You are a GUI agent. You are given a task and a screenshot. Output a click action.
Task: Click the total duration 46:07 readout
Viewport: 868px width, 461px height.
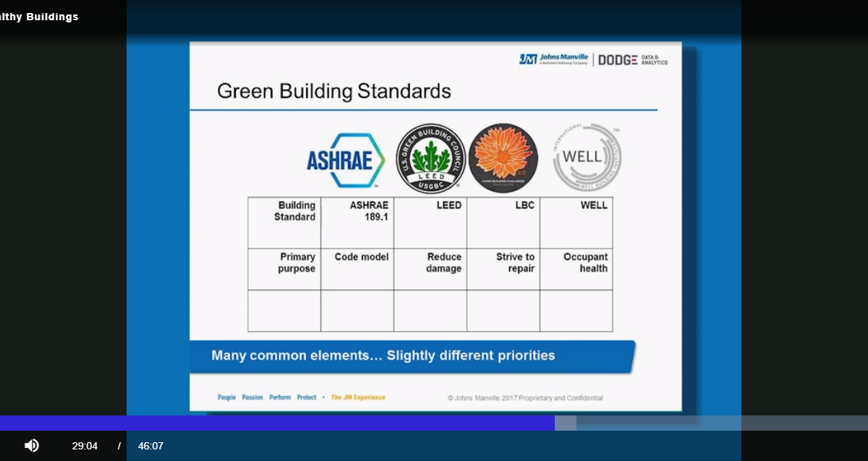pyautogui.click(x=150, y=446)
